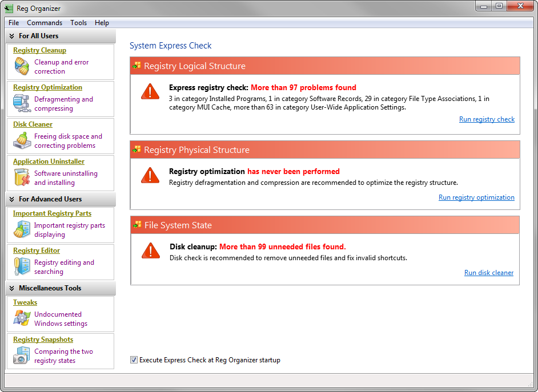
Task: Click the Registry Snapshots camera icon
Action: click(x=22, y=355)
